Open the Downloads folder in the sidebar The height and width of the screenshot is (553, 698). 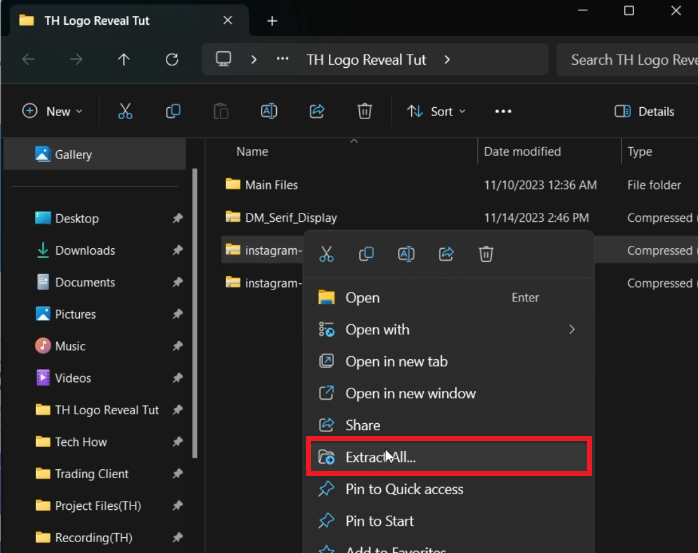(x=85, y=250)
